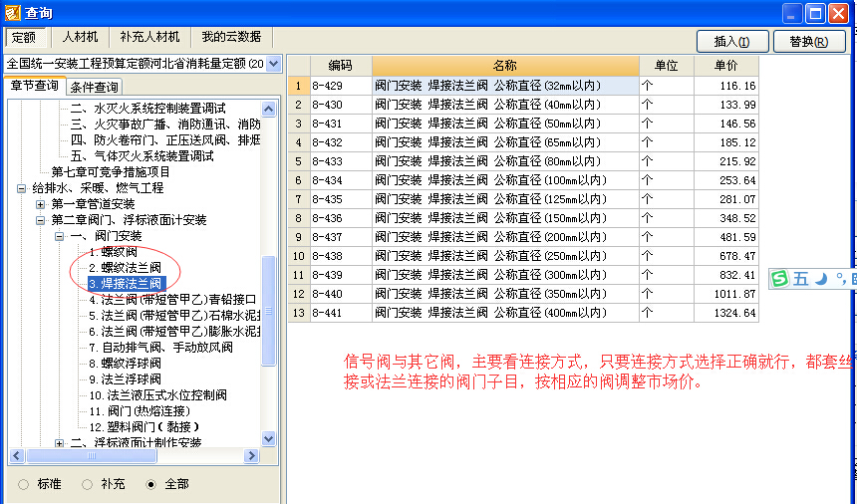The width and height of the screenshot is (857, 504).
Task: Select 7.自动排气阀、手动放风阀
Action: click(160, 348)
